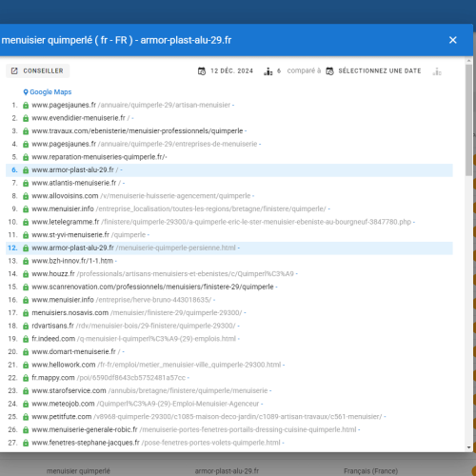Screen dimensions: 476x476
Task: Click the Google Maps pin icon
Action: click(26, 92)
